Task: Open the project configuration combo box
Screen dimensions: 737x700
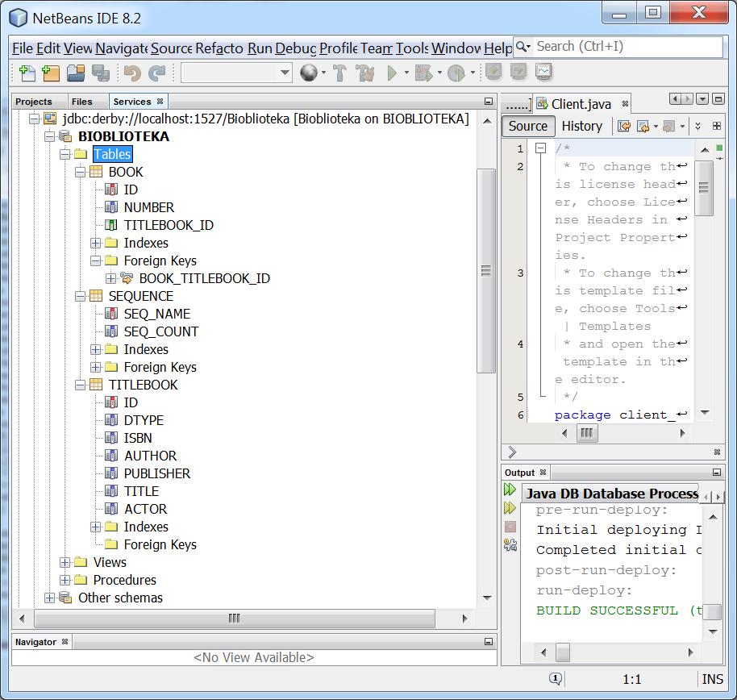Action: (x=236, y=73)
